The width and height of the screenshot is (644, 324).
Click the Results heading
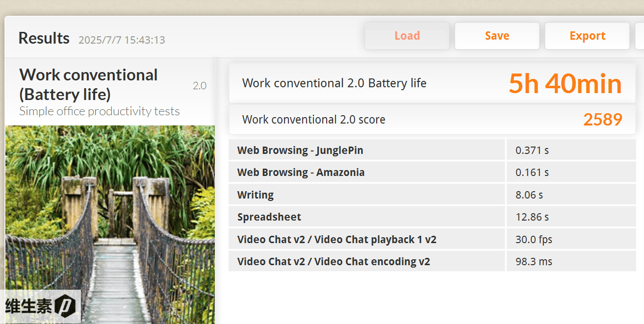coord(44,38)
